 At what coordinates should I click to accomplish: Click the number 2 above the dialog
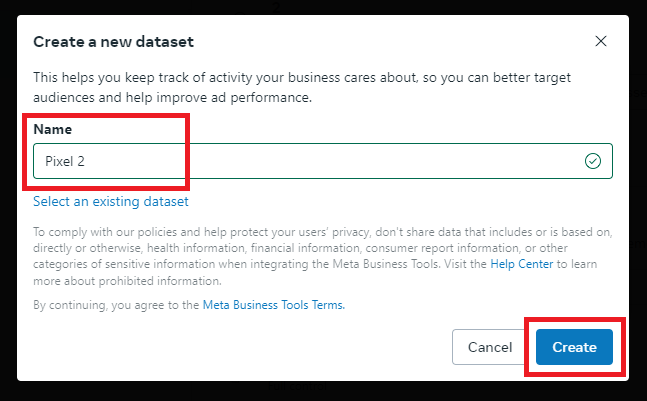[x=276, y=7]
